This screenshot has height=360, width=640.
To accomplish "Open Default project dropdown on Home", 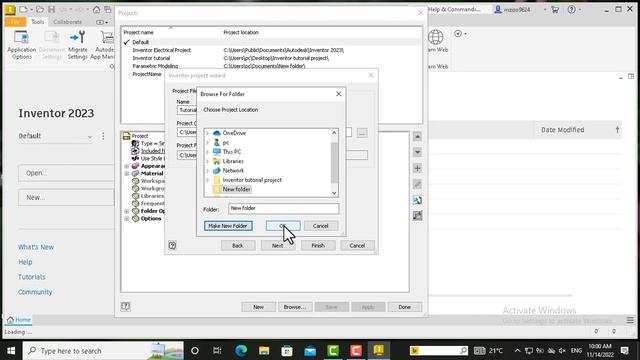I will [56, 136].
